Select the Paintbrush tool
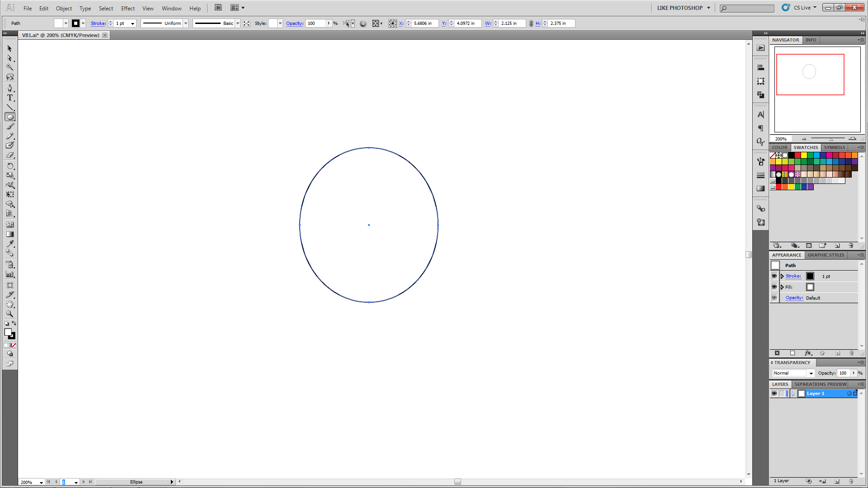This screenshot has width=868, height=488. pos(10,127)
